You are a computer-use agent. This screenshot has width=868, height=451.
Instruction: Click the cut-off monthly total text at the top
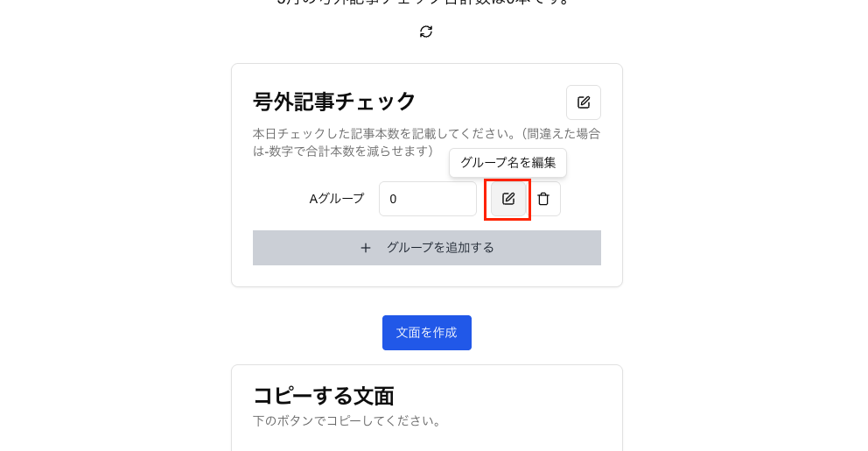coord(423,3)
